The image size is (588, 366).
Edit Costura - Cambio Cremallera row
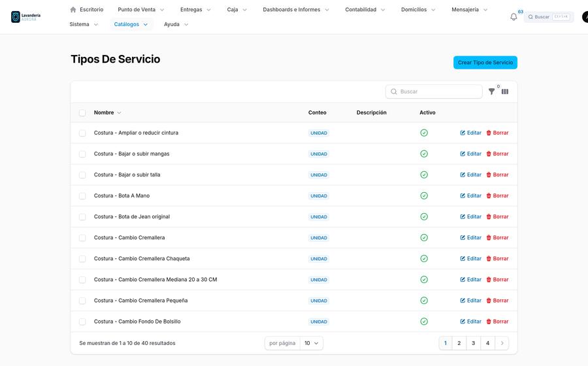[470, 238]
